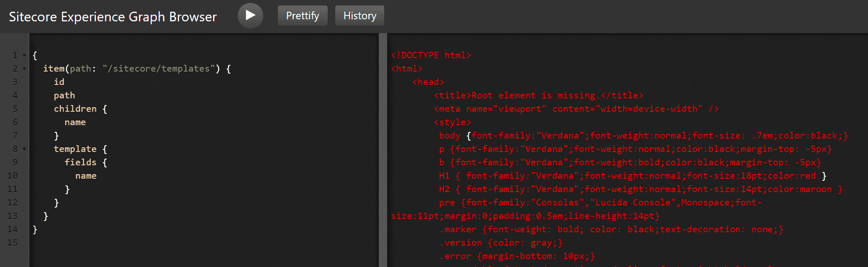Viewport: 868px width, 267px height.
Task: Click the 'id' field in the query
Action: pyautogui.click(x=59, y=82)
